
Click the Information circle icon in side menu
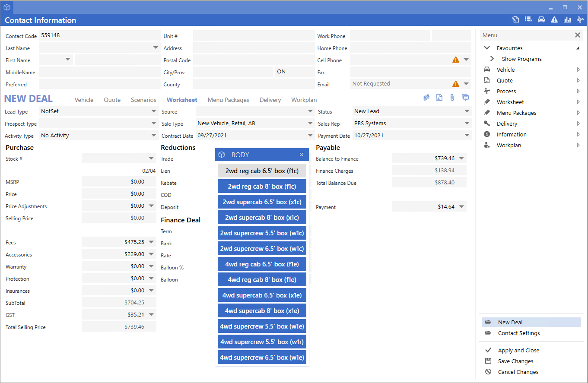[487, 134]
